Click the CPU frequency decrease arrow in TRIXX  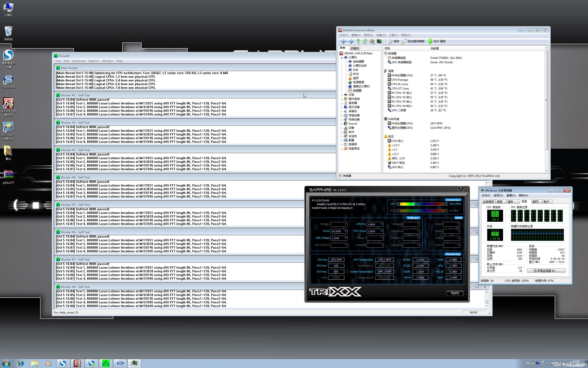(x=398, y=204)
